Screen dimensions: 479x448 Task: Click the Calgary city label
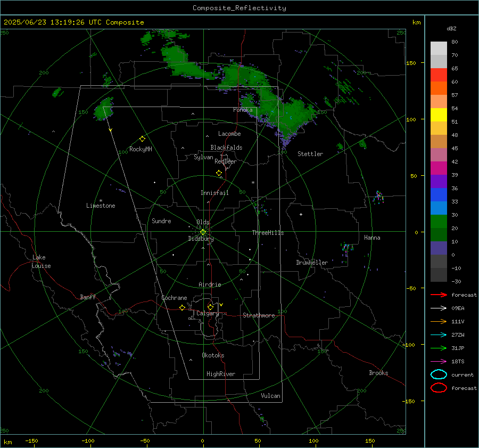(208, 313)
